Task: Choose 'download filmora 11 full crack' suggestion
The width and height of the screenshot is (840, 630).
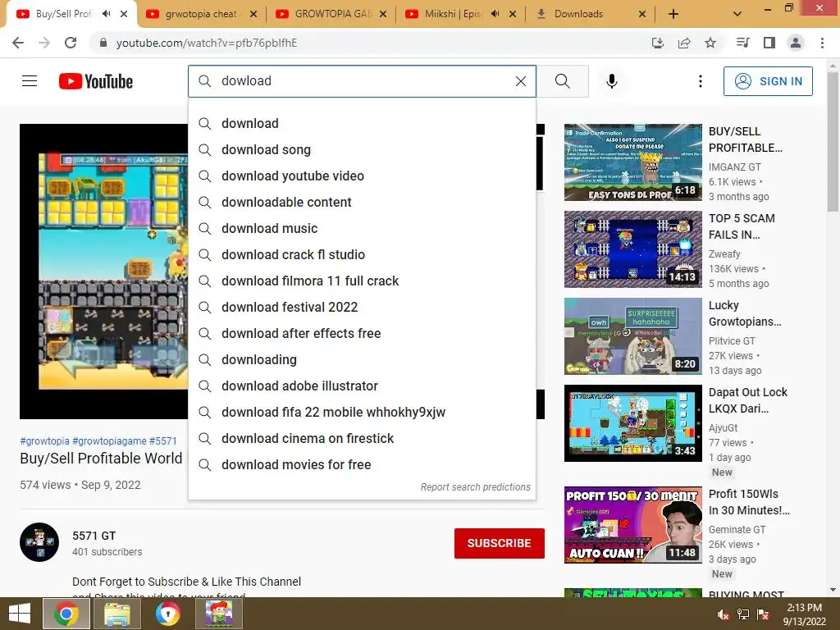Action: [x=362, y=281]
